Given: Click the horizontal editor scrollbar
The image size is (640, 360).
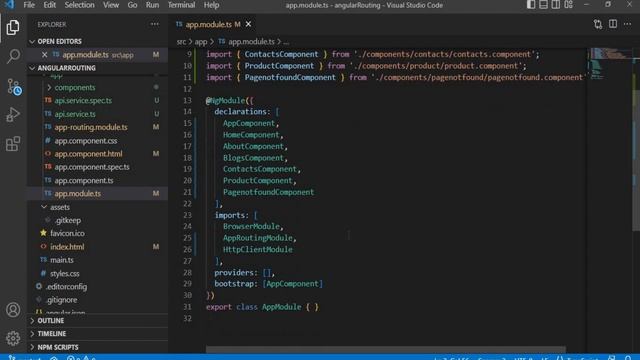Looking at the screenshot, I should point(385,349).
